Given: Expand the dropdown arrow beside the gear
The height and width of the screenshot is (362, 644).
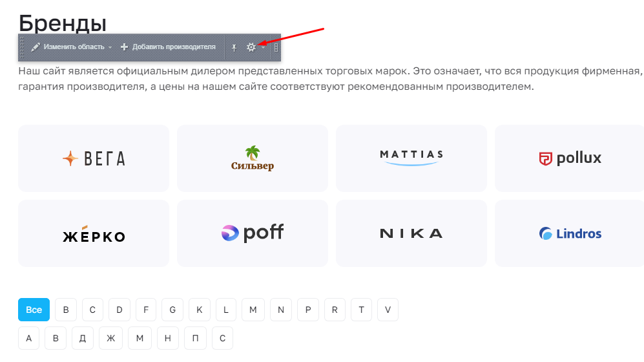Looking at the screenshot, I should pos(264,48).
